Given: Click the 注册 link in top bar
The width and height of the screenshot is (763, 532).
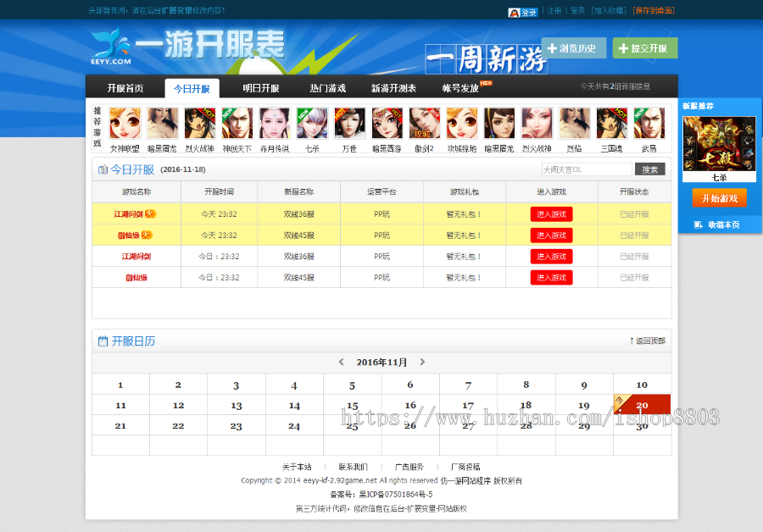Looking at the screenshot, I should point(554,11).
